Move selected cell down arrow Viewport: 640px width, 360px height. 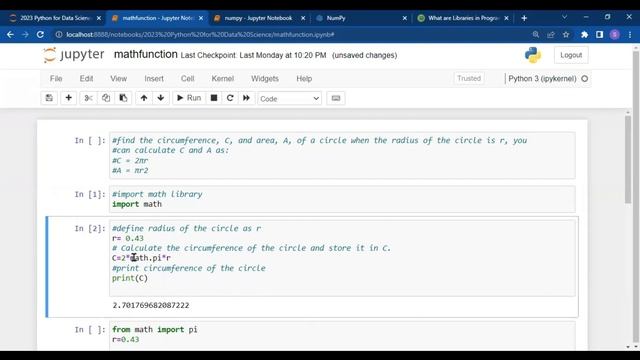point(161,98)
